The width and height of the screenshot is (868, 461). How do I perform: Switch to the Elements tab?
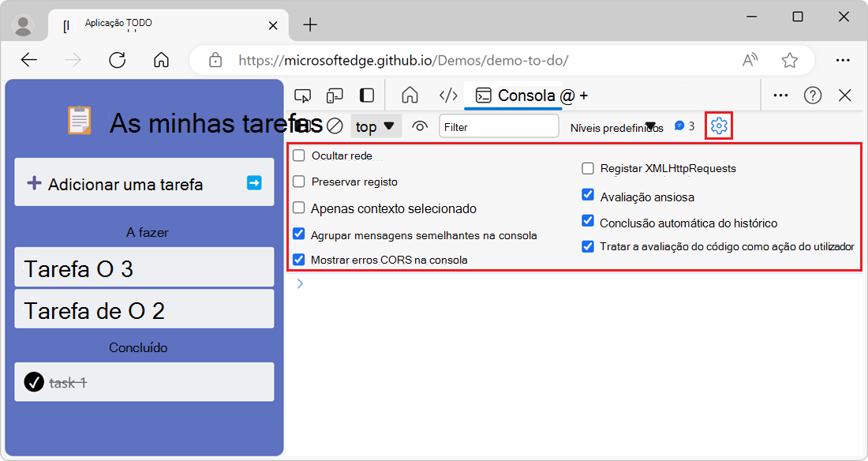pyautogui.click(x=448, y=95)
